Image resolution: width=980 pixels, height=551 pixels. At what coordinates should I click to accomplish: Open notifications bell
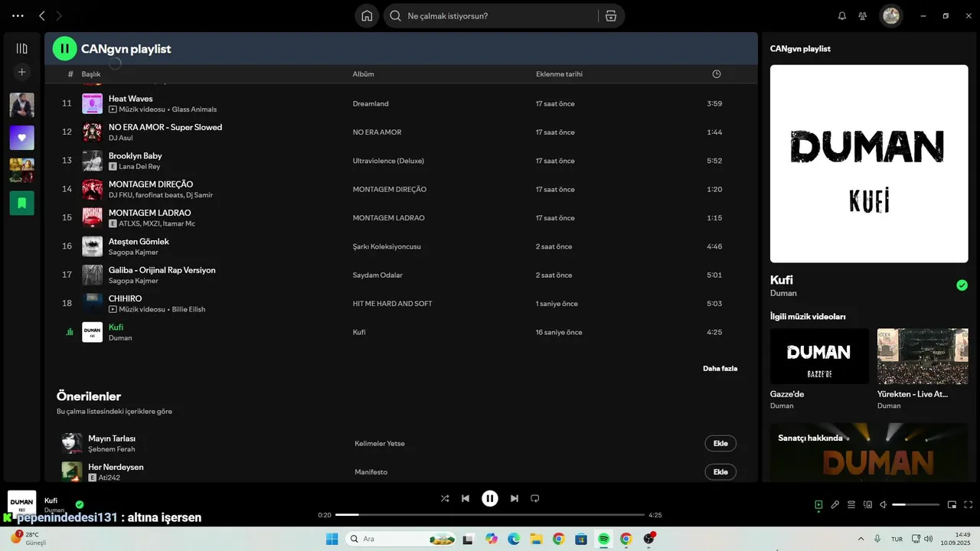click(842, 16)
